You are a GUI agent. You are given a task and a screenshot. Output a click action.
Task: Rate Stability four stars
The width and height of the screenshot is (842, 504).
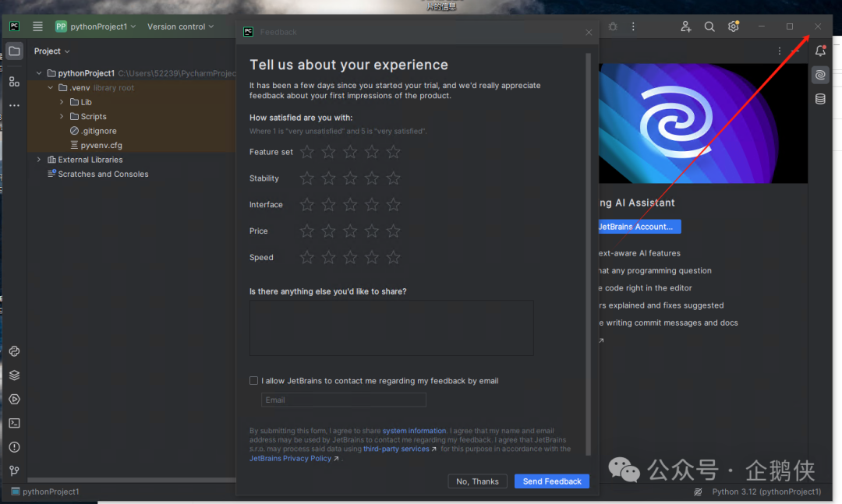coord(372,178)
